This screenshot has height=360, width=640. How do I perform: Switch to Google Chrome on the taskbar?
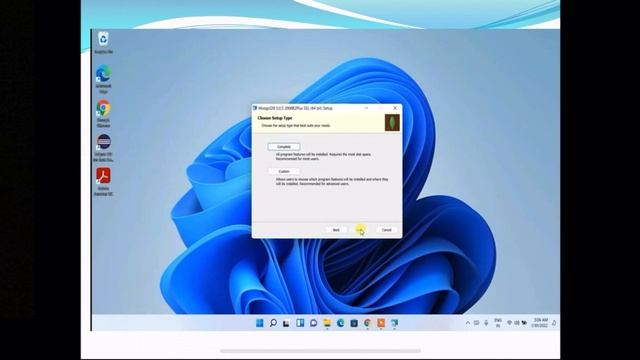tap(367, 323)
